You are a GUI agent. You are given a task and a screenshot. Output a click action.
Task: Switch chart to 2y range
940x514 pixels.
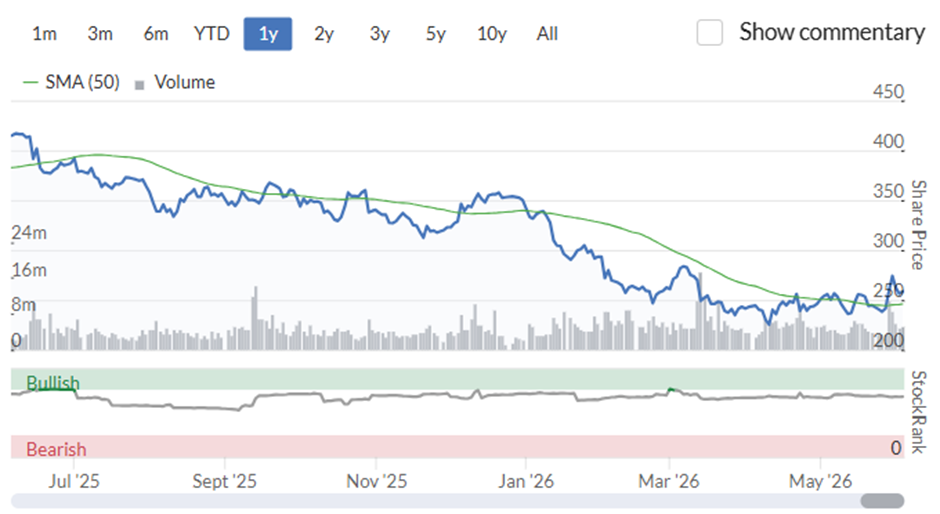tap(324, 34)
